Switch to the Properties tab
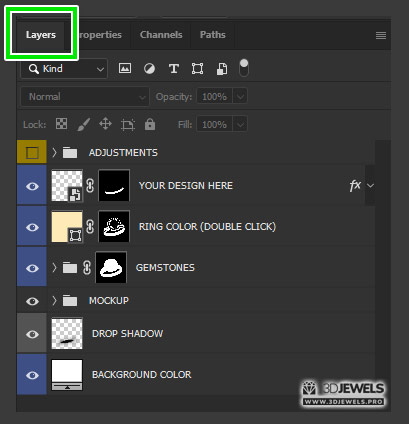Image resolution: width=409 pixels, height=424 pixels. click(100, 35)
